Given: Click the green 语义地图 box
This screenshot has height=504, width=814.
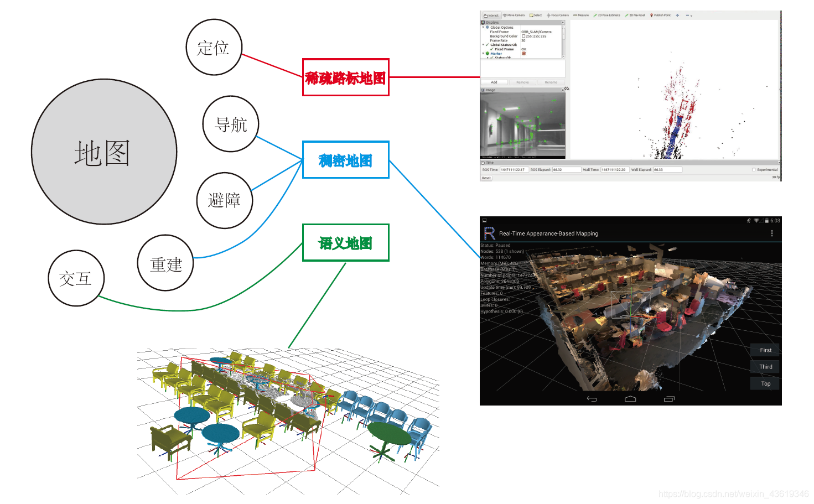Looking at the screenshot, I should pyautogui.click(x=346, y=242).
